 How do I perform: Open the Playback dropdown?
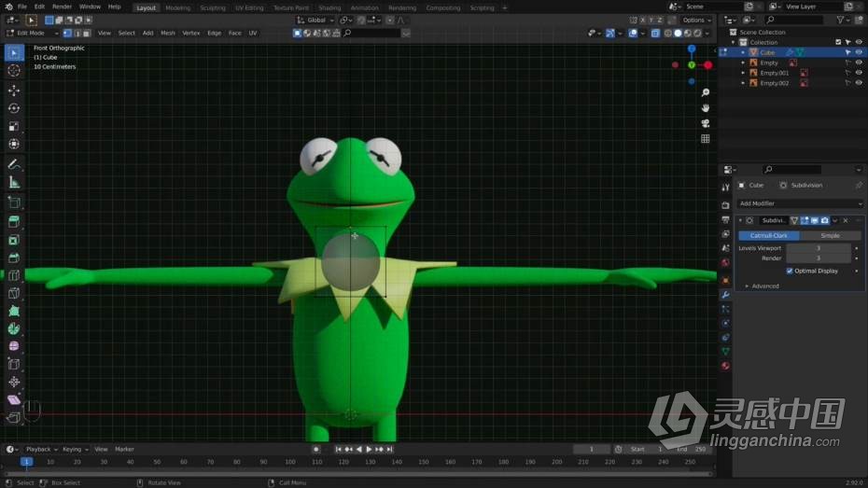point(41,449)
